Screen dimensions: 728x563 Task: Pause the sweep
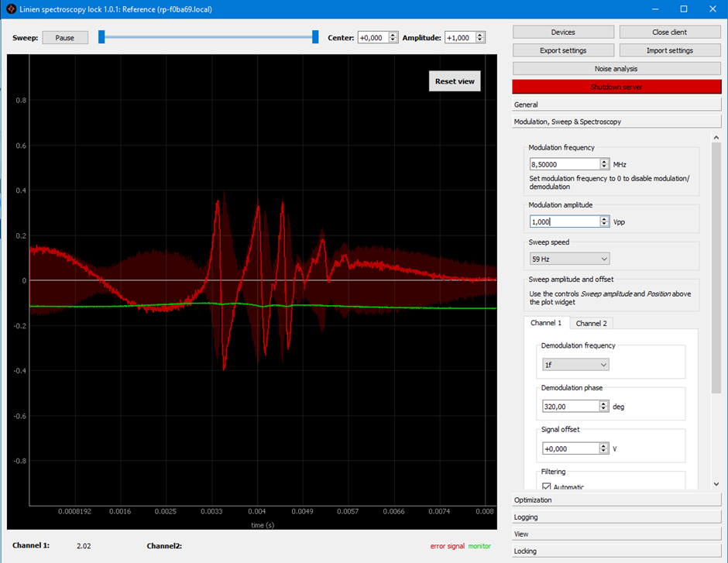[x=64, y=36]
